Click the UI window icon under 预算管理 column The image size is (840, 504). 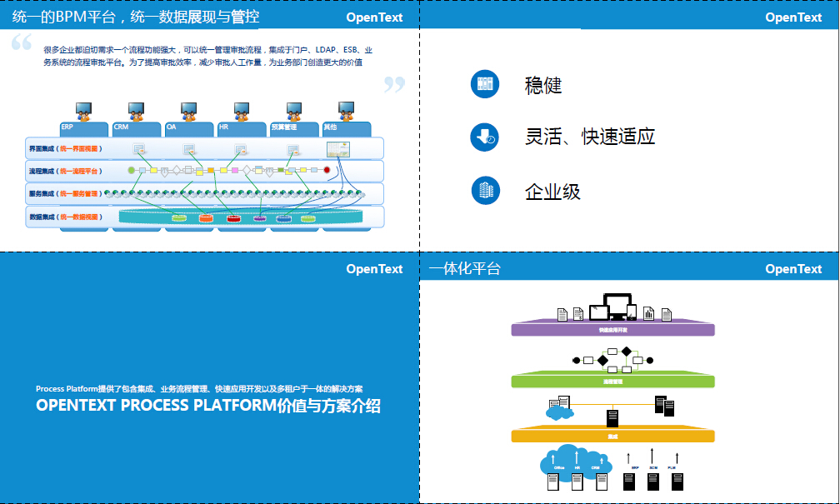click(x=292, y=149)
